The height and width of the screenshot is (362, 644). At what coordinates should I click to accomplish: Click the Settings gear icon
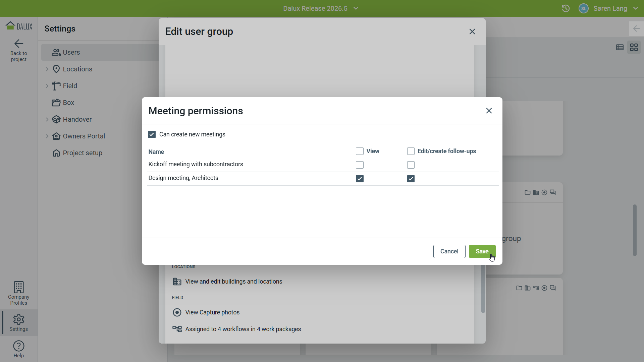tap(19, 319)
